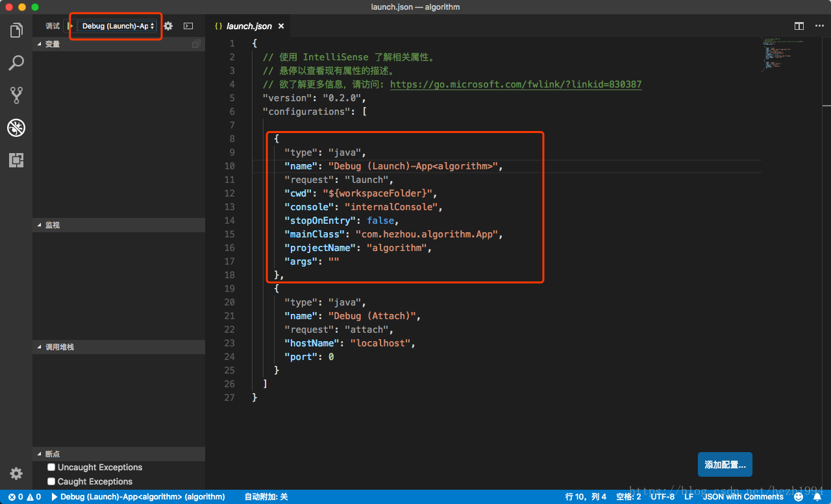831x504 pixels.
Task: Click the "${workspaceFolder}" value
Action: click(x=376, y=193)
